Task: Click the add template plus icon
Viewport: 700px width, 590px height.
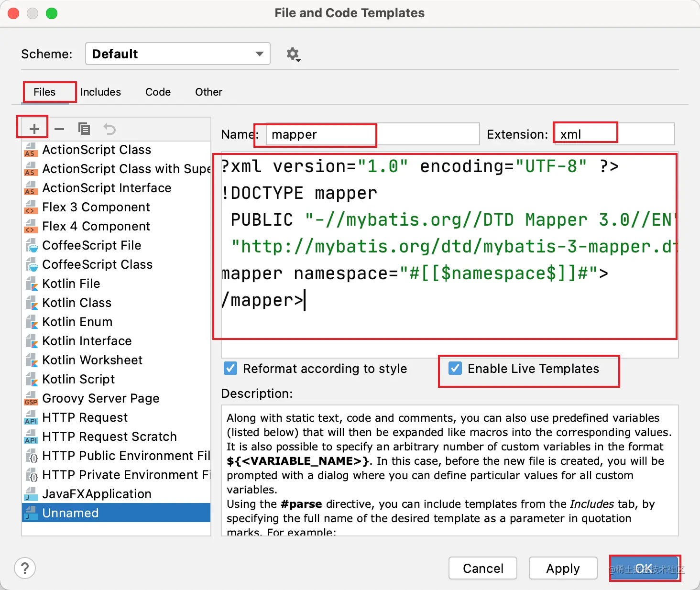Action: 34,129
